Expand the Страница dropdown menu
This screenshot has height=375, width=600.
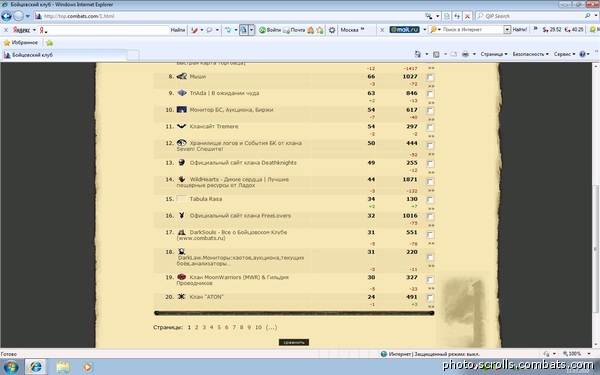494,54
